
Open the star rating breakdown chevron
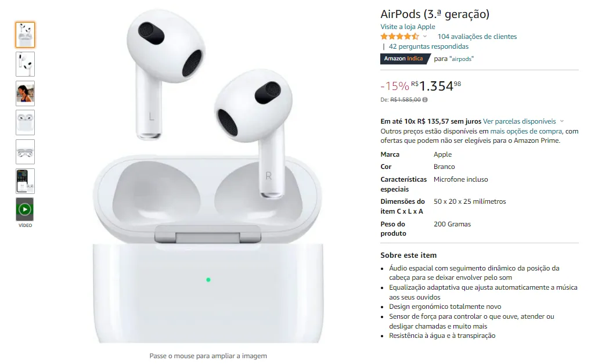click(x=425, y=37)
